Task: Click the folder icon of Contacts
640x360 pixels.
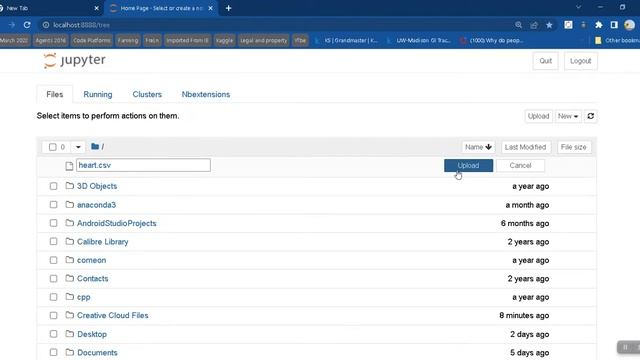Action: [x=70, y=278]
